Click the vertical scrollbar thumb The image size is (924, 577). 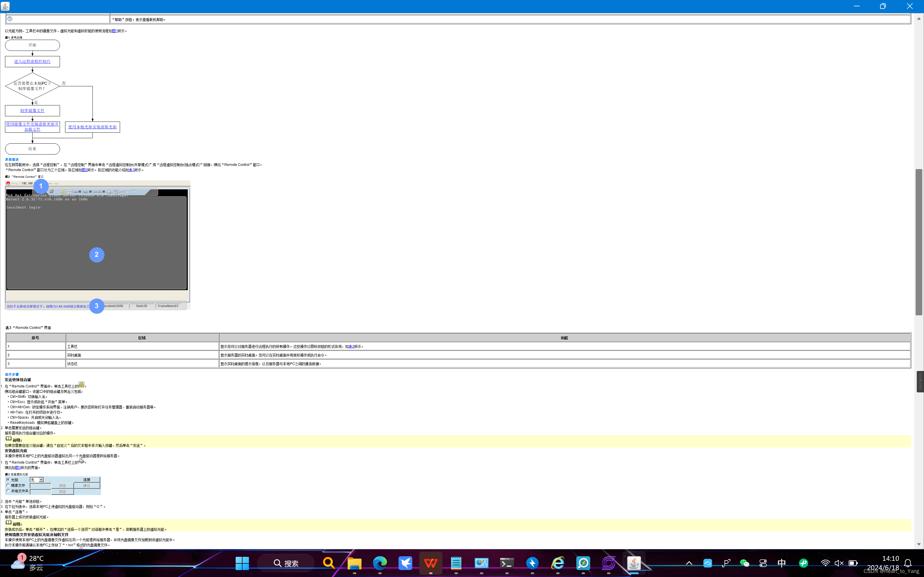pos(919,242)
